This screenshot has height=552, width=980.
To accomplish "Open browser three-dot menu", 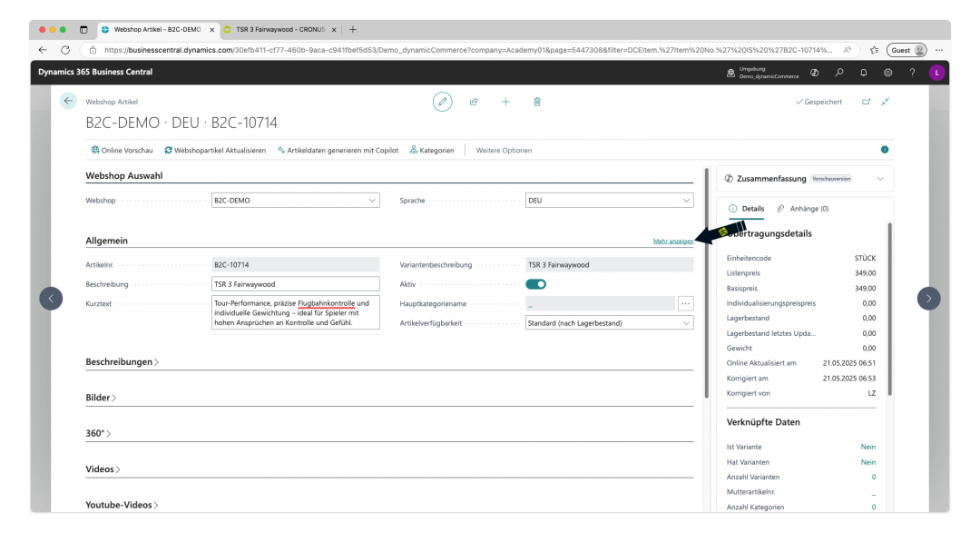I will [939, 50].
